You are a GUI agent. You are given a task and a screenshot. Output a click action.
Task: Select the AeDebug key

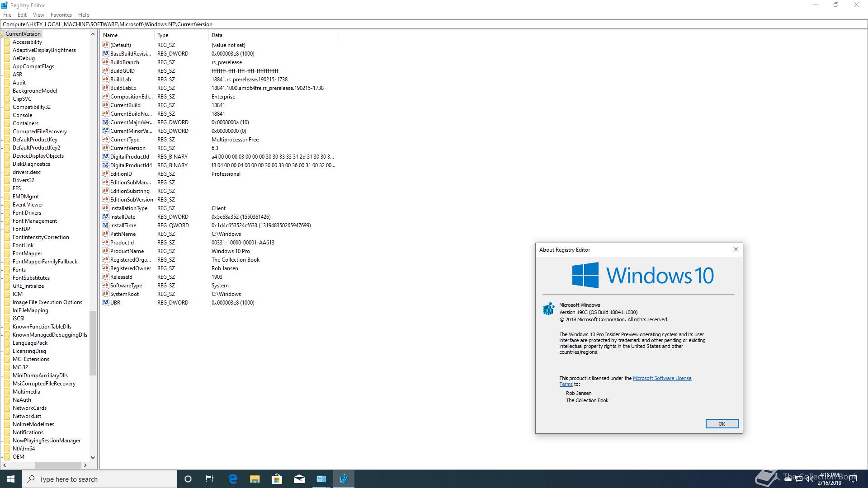click(x=24, y=58)
